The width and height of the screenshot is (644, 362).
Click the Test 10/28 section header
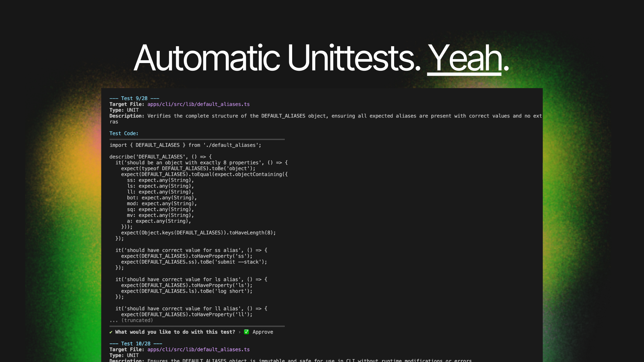point(136,344)
